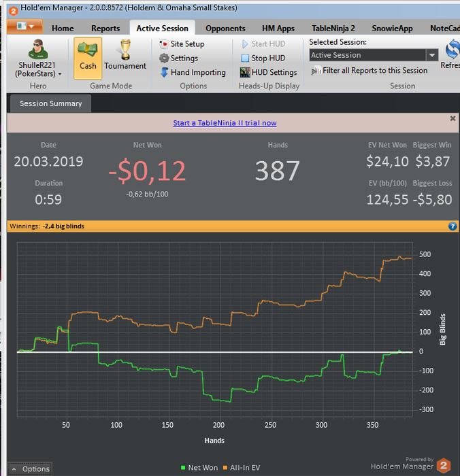Viewport: 460px width, 476px height.
Task: Open the Opponents tab
Action: (225, 29)
